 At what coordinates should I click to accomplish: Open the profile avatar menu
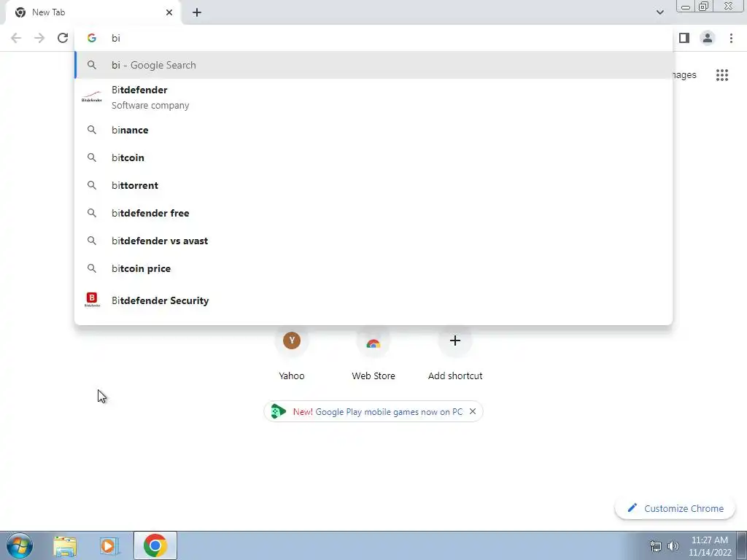pos(708,38)
